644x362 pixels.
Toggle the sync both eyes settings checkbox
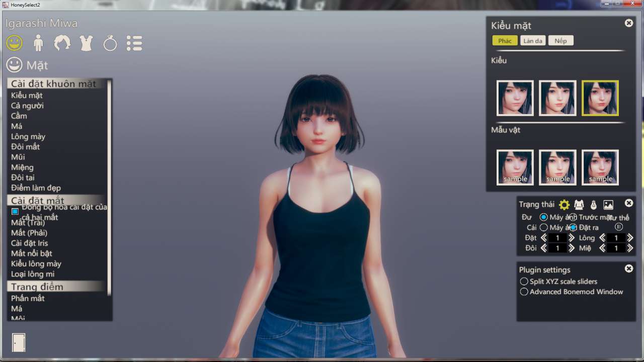pos(15,212)
